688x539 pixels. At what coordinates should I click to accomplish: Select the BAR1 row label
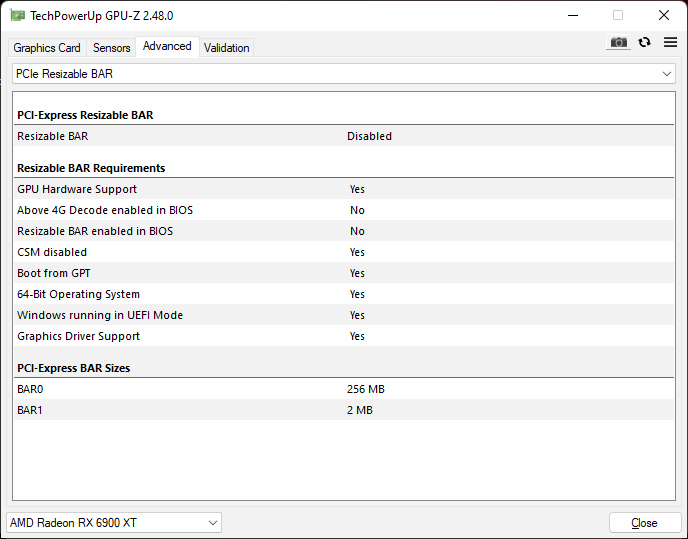coord(29,410)
